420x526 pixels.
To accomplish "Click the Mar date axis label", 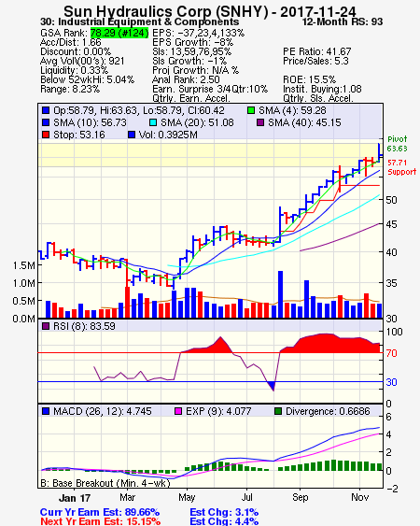I will tap(127, 497).
